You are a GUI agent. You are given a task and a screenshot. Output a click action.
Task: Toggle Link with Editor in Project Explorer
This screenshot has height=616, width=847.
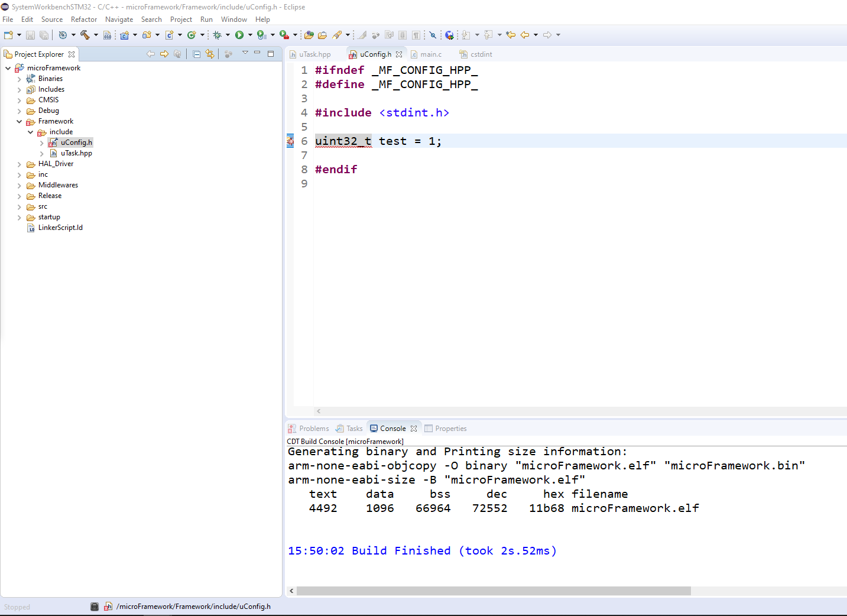coord(210,54)
